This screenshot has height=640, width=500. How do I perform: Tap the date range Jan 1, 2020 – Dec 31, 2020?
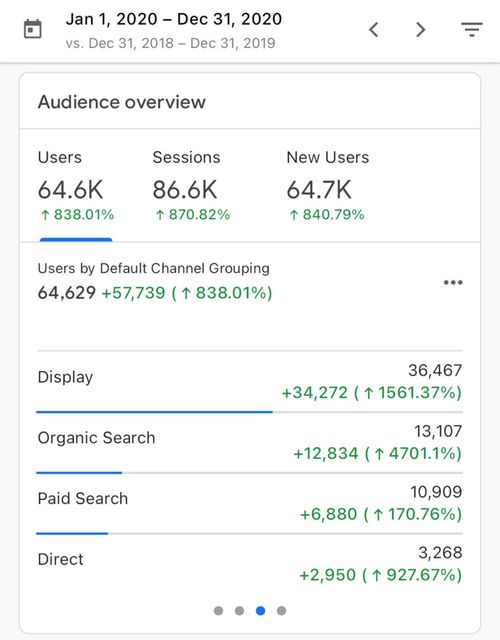coord(173,19)
